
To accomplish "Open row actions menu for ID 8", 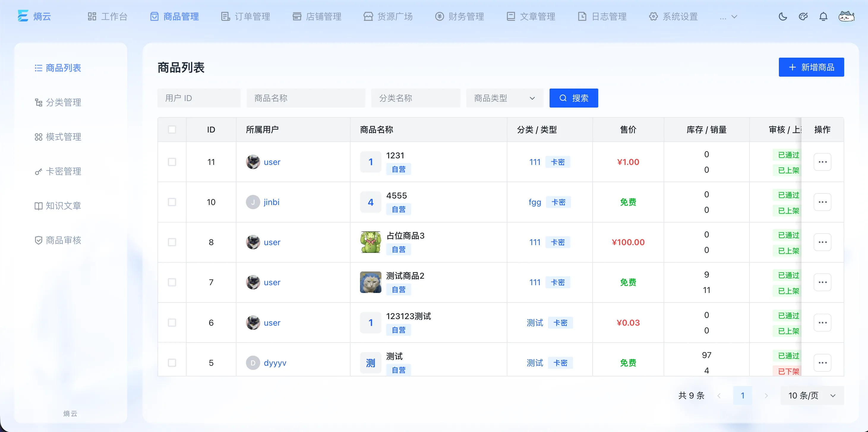I will click(x=822, y=242).
